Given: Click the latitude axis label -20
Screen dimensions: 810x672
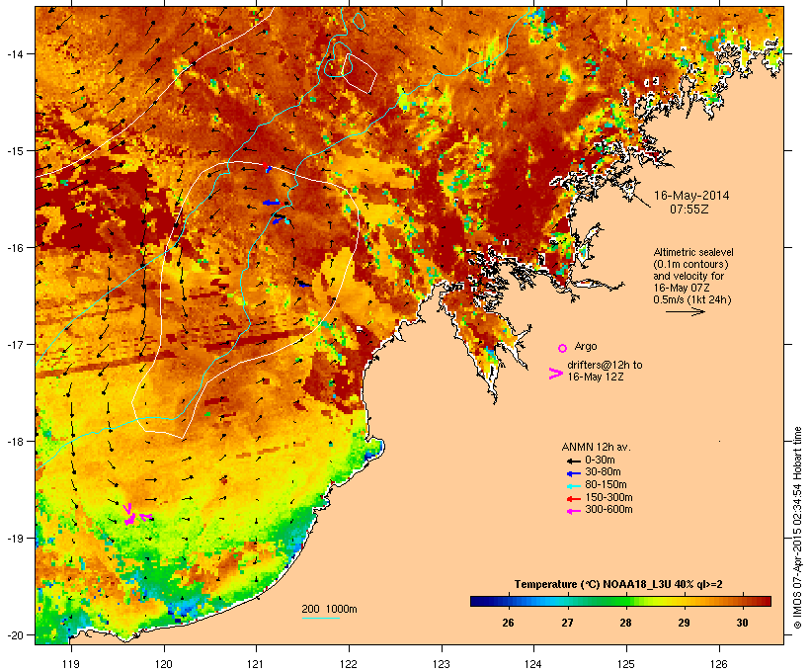Looking at the screenshot, I should [15, 635].
